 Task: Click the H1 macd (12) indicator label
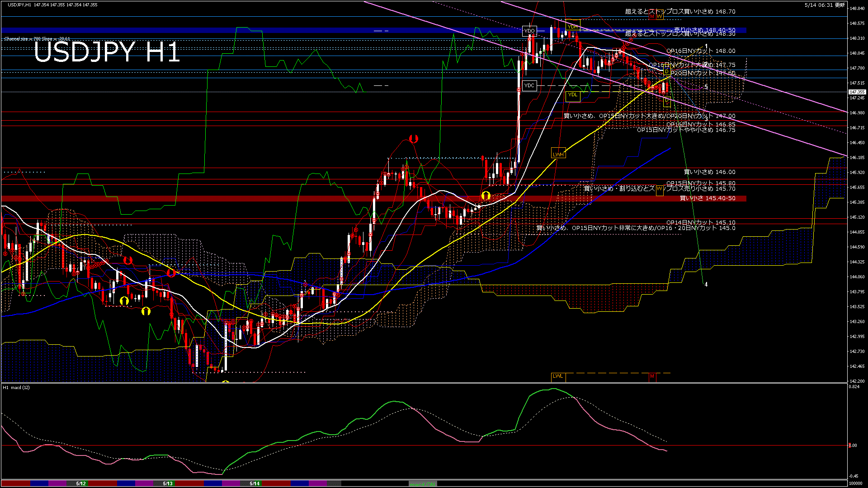pyautogui.click(x=16, y=388)
